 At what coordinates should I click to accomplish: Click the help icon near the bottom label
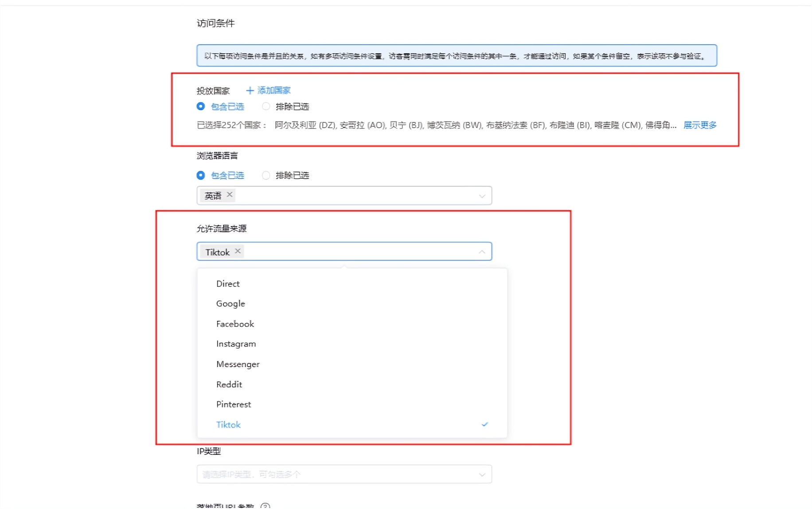265,506
